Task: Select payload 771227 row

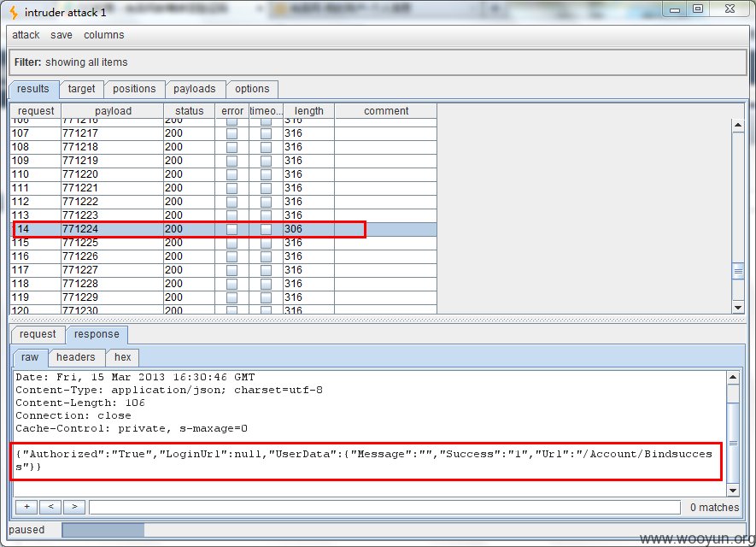Action: coord(224,270)
